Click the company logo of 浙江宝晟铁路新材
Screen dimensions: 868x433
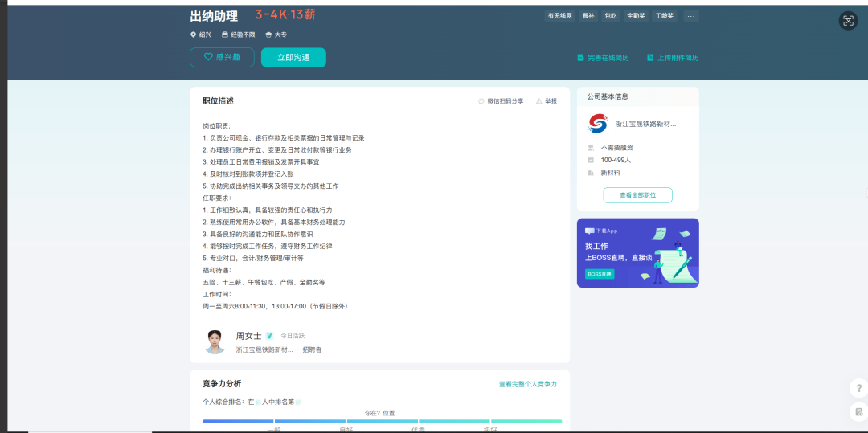[598, 124]
